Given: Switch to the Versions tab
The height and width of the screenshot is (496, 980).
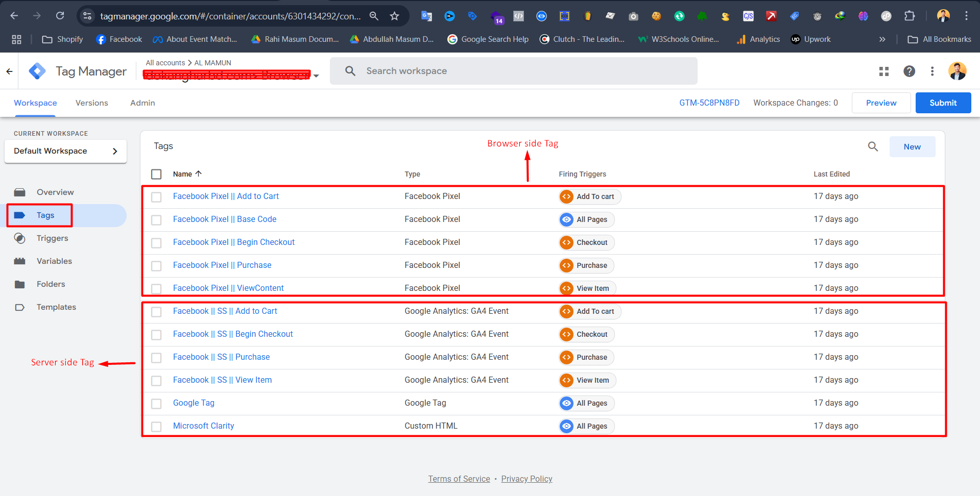Looking at the screenshot, I should (92, 103).
